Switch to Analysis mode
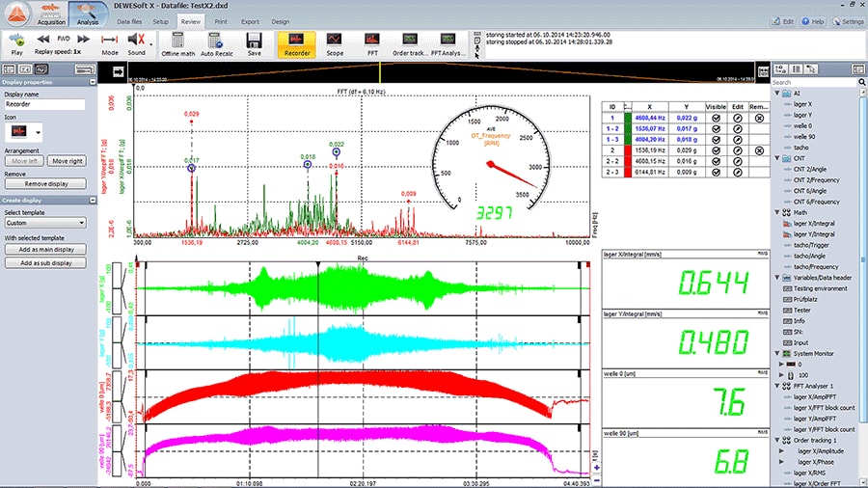The width and height of the screenshot is (868, 488). [88, 14]
